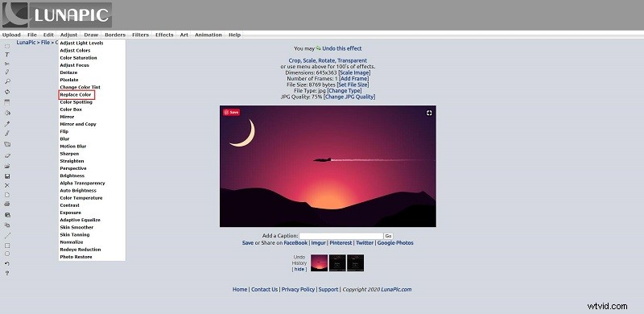Select Color Temperature option
644x314 pixels.
(81, 198)
